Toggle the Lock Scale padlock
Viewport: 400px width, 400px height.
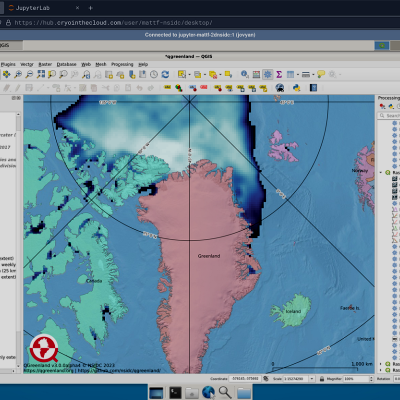pyautogui.click(x=322, y=379)
